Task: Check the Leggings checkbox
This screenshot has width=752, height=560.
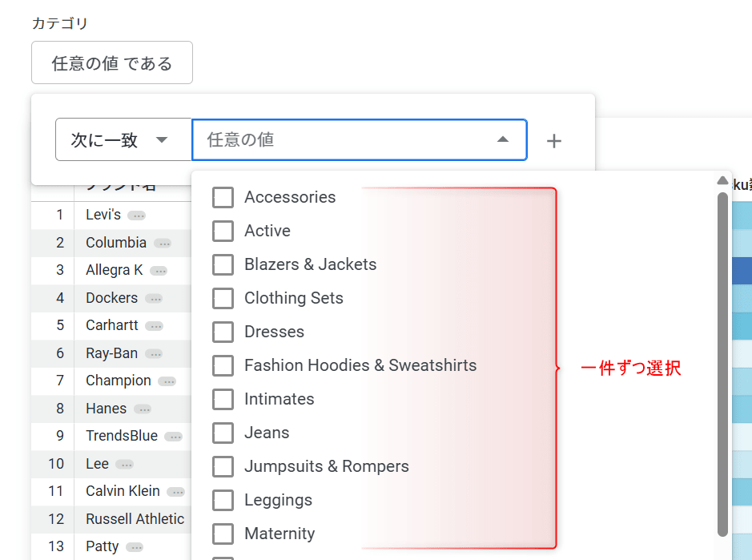Action: (223, 500)
